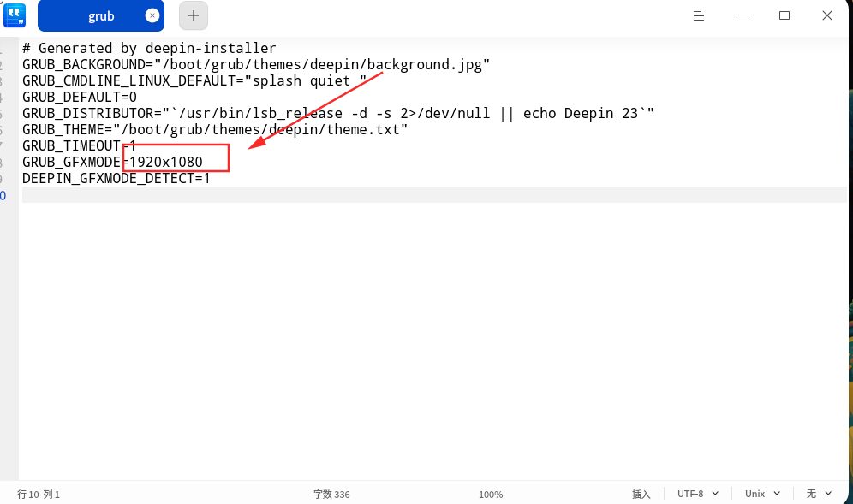Click the GRUB_DEFAULT=0 line
Screen dimensions: 853x504
(x=80, y=97)
